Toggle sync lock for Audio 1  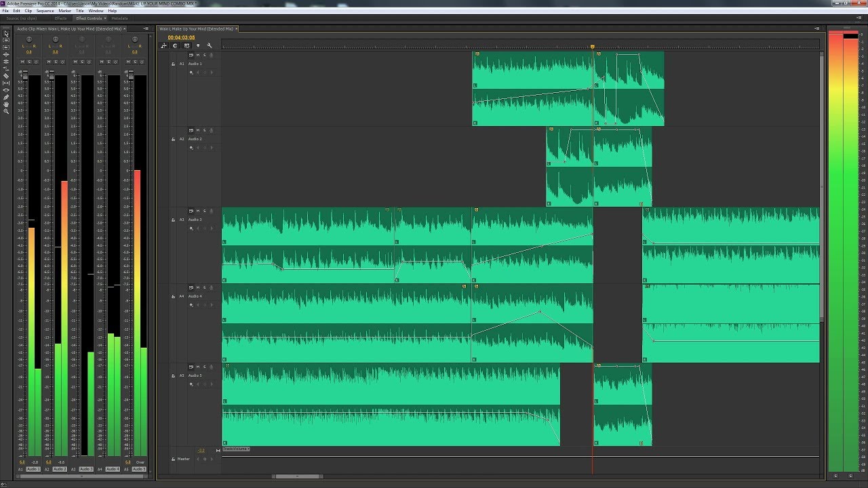[191, 55]
